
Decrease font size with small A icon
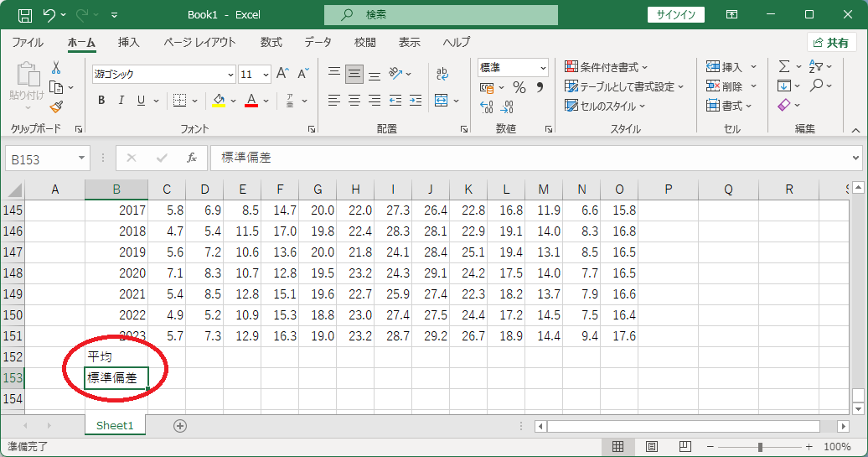302,73
